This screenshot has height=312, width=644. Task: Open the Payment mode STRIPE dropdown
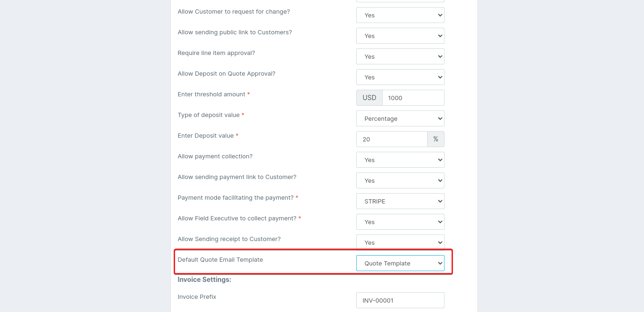[x=400, y=201]
